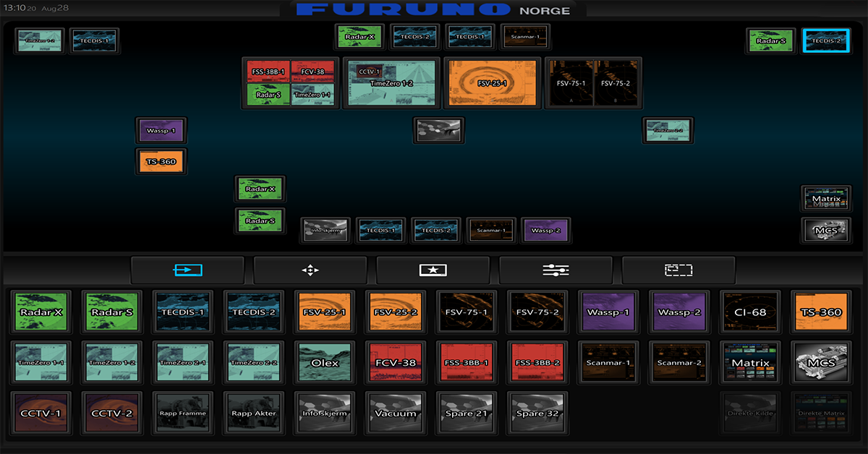Image resolution: width=868 pixels, height=454 pixels.
Task: Select the FSV-75-1 monitor in layout
Action: coord(571,83)
